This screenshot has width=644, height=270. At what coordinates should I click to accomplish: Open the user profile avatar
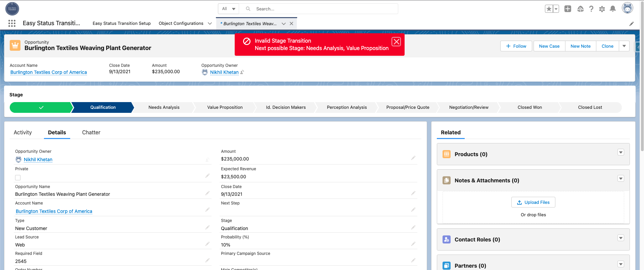pos(627,8)
